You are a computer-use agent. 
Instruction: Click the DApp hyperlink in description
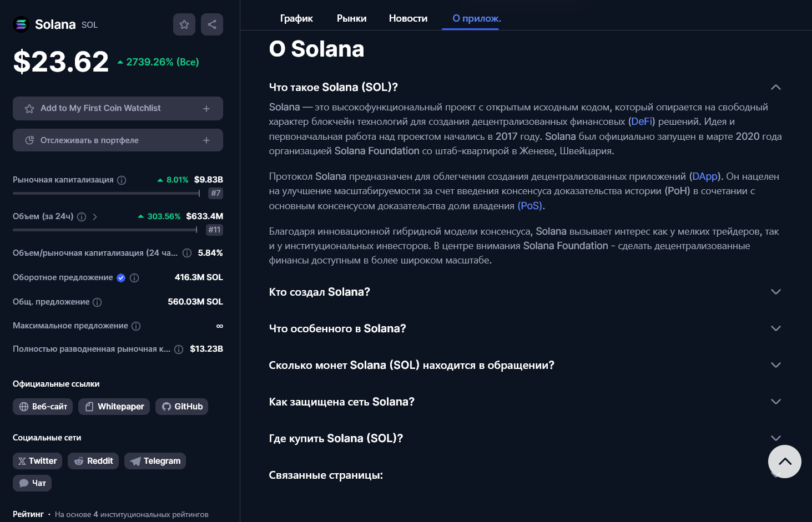pyautogui.click(x=705, y=176)
